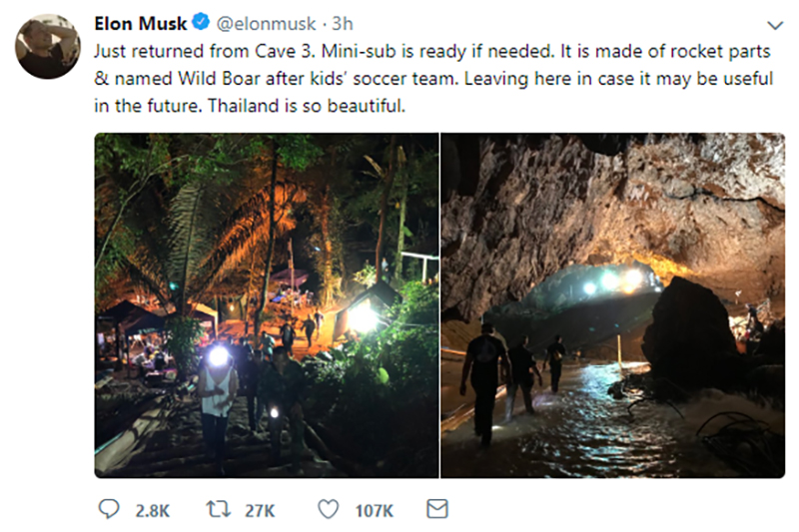Expand the tweet options chevron menu
The height and width of the screenshot is (532, 799).
tap(774, 24)
